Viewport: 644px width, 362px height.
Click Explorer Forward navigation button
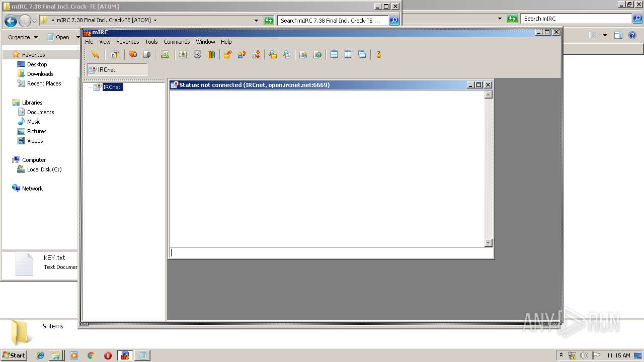(25, 21)
